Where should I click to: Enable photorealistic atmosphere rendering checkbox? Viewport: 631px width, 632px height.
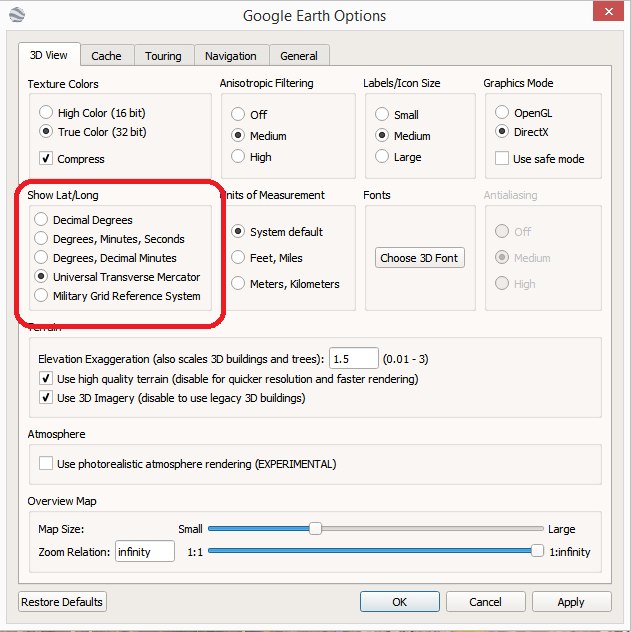tap(46, 463)
